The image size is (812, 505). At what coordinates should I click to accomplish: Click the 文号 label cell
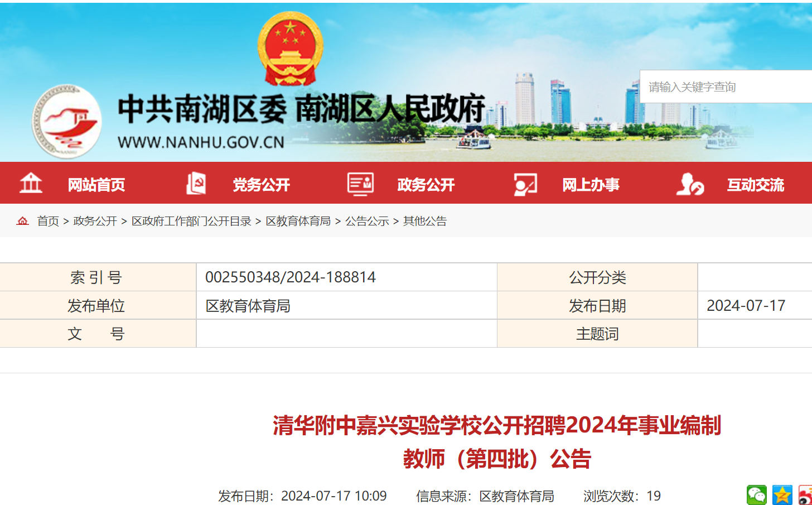click(98, 334)
